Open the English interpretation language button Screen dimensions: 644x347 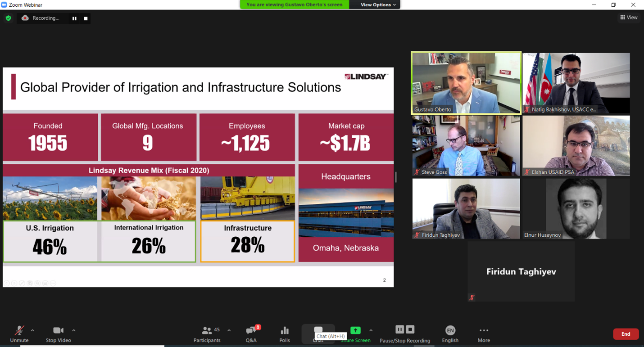450,334
